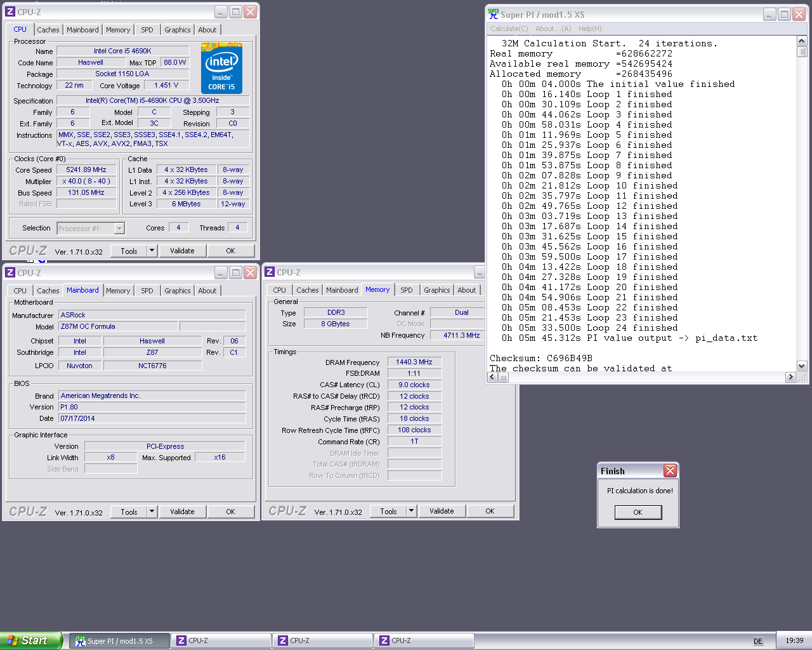The width and height of the screenshot is (812, 650).
Task: Click the Checksum: C696B49B line in Super PI
Action: tap(540, 358)
